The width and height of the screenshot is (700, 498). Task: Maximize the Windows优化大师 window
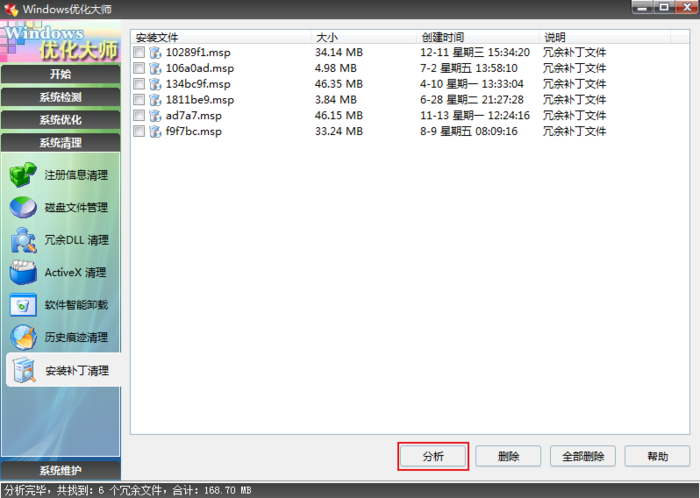point(664,7)
